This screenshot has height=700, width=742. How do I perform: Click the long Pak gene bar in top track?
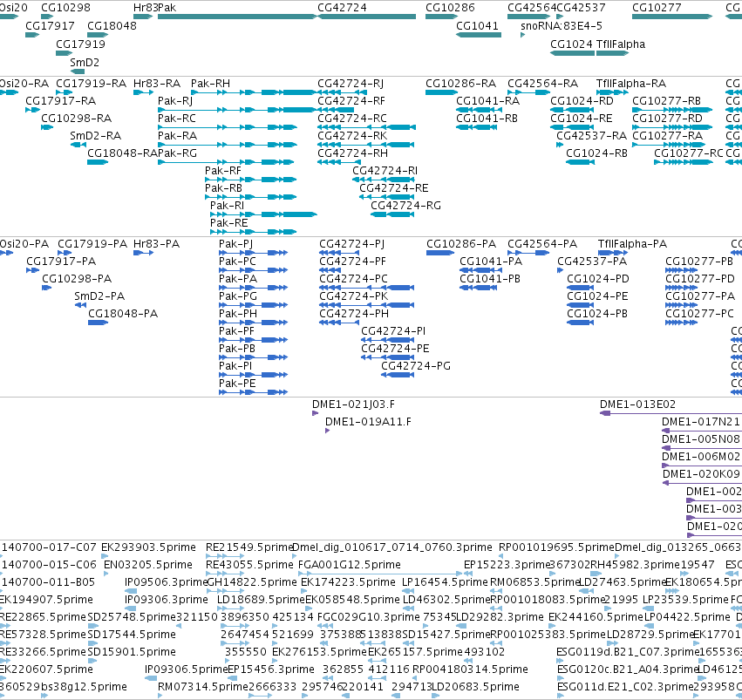pyautogui.click(x=237, y=17)
